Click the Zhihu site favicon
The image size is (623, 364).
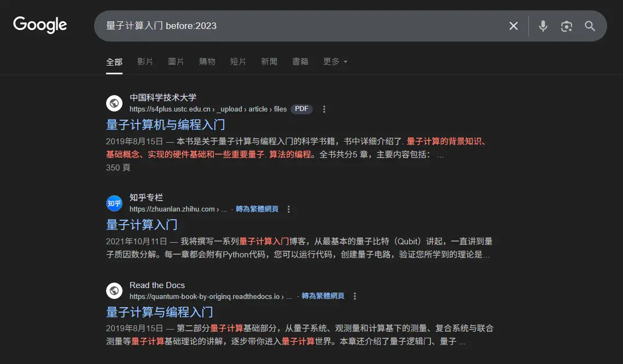114,203
